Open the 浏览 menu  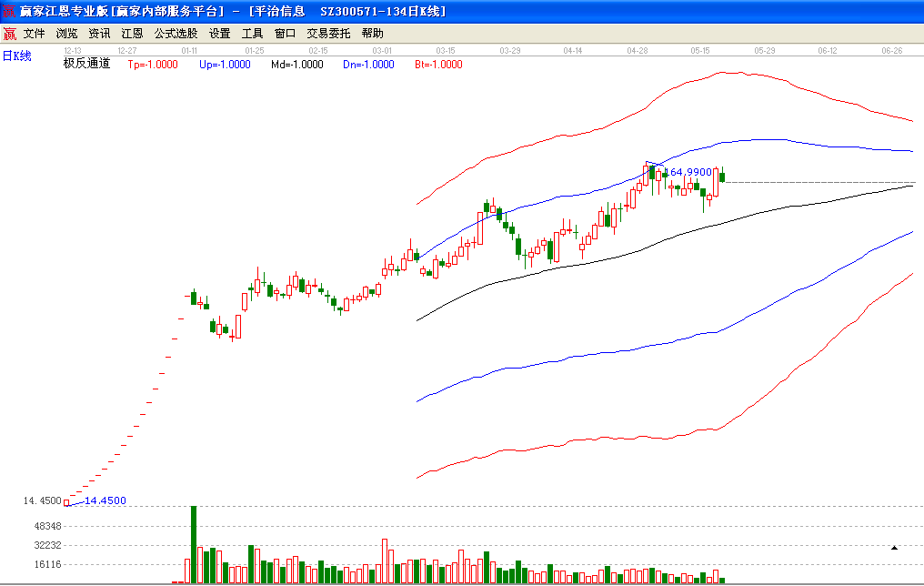point(66,34)
